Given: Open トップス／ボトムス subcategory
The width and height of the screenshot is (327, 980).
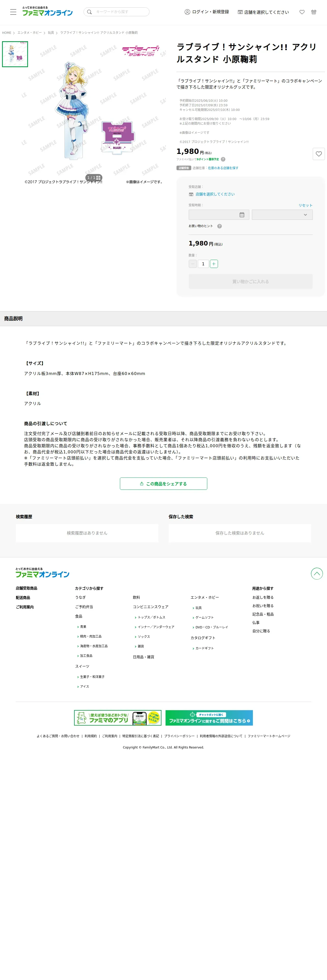Looking at the screenshot, I should 152,617.
